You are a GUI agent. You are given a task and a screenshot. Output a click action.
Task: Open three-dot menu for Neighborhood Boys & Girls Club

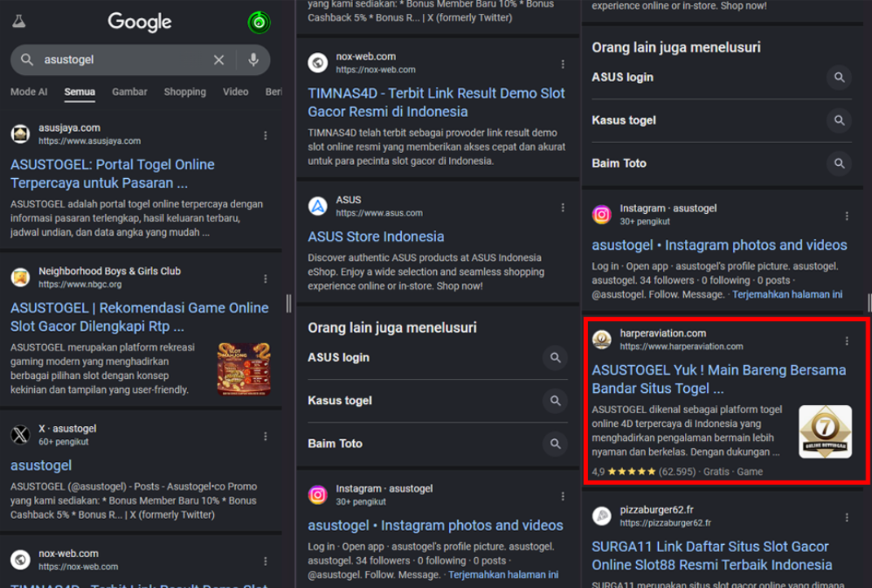click(265, 279)
